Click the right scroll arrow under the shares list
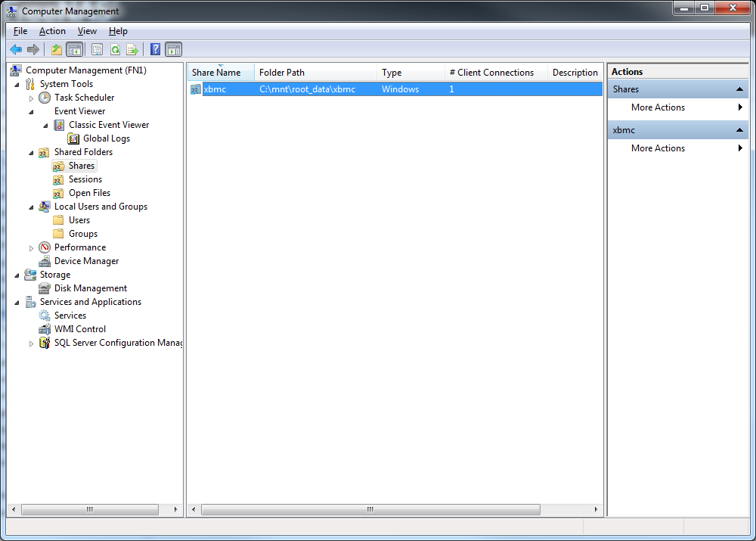Viewport: 756px width, 541px height. coord(596,510)
